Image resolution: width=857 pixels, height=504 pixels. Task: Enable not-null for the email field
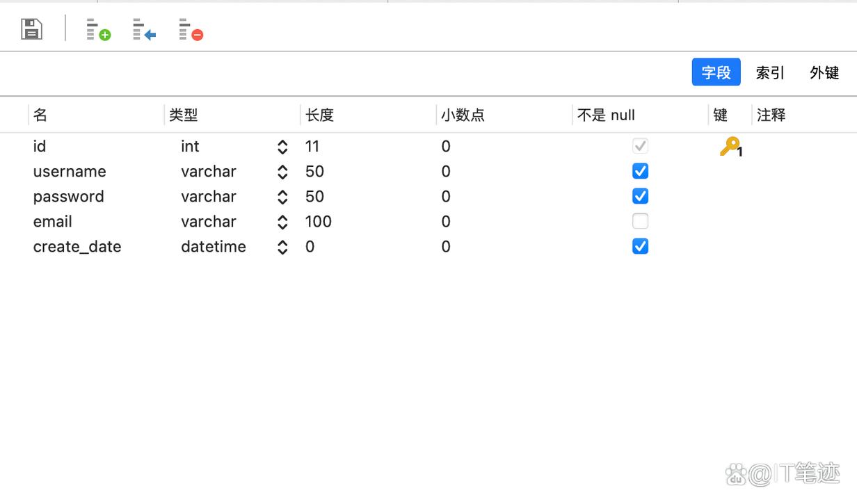640,221
